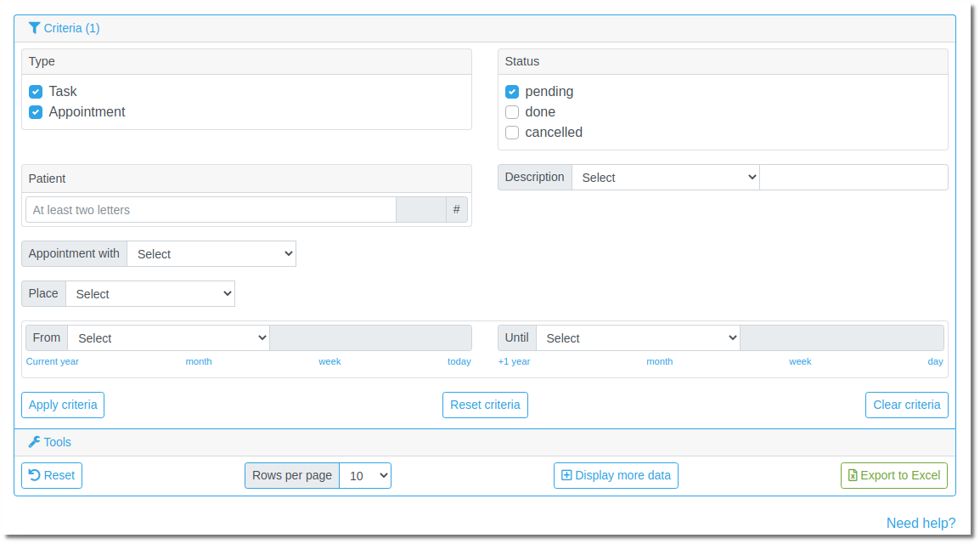Click the Reset button in Tools
The width and height of the screenshot is (980, 544).
point(52,476)
